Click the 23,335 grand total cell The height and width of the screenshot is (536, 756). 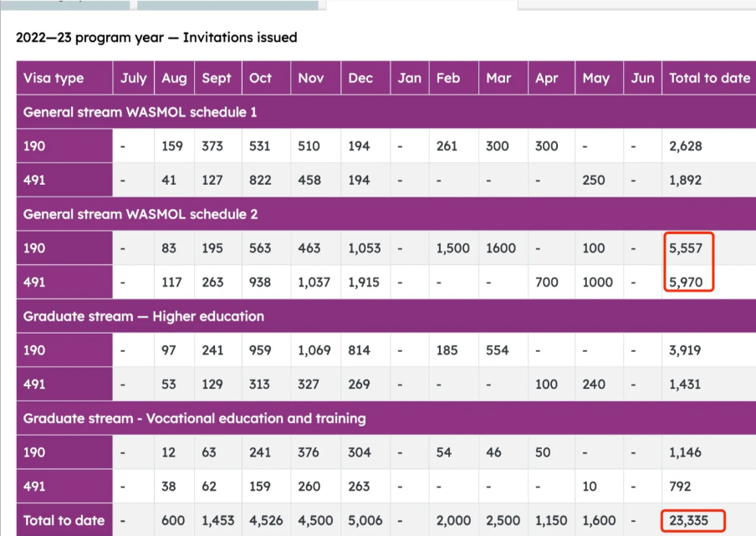pyautogui.click(x=709, y=521)
